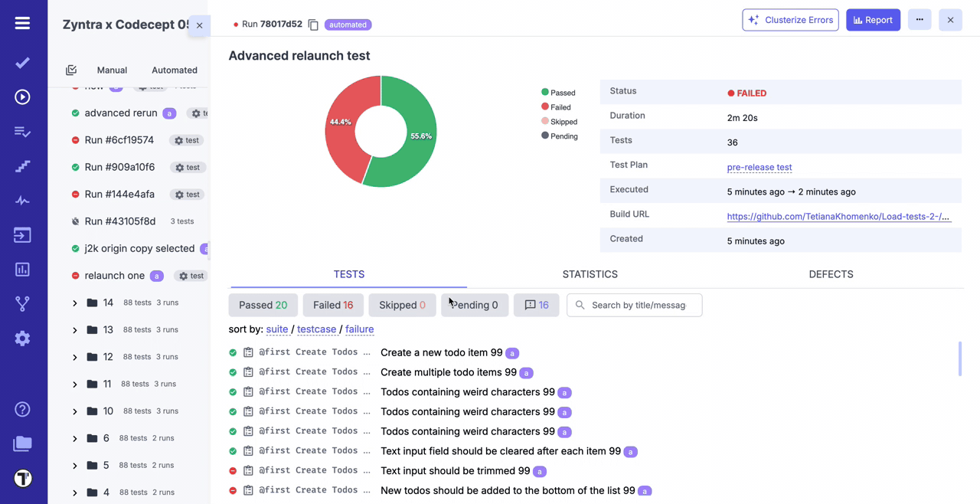This screenshot has height=504, width=980.
Task: Toggle the Pending legend swatch in chart
Action: (545, 136)
